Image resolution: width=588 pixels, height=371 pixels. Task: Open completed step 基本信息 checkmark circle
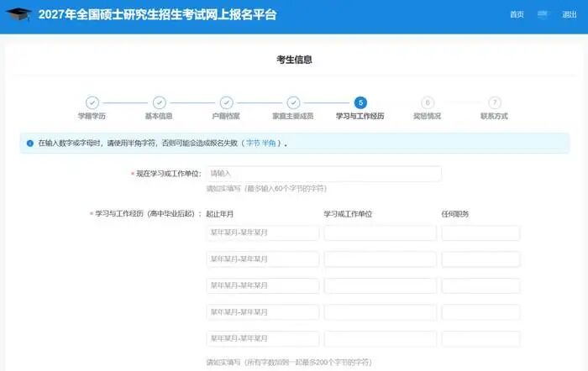point(159,102)
